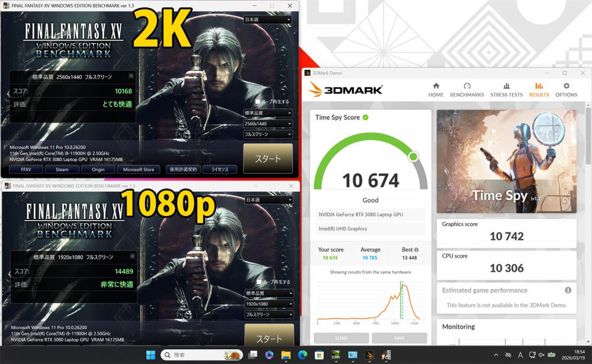Click the Time Spy preview thumbnail
The image size is (592, 364).
506,161
